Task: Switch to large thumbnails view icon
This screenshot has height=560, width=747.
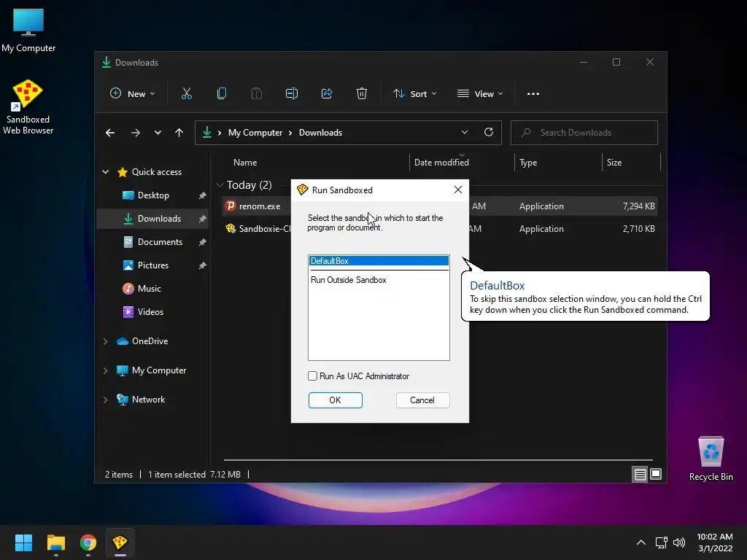Action: [656, 474]
